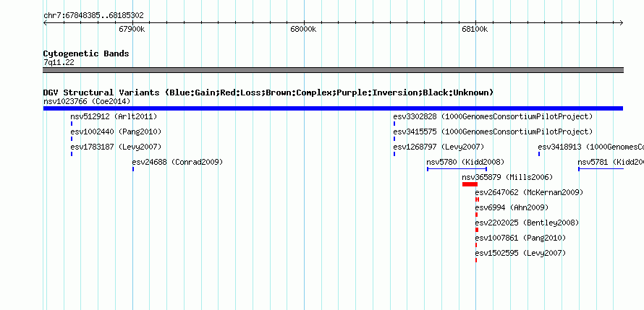Open esv1502595 (Levy2007) variant

pyautogui.click(x=520, y=253)
